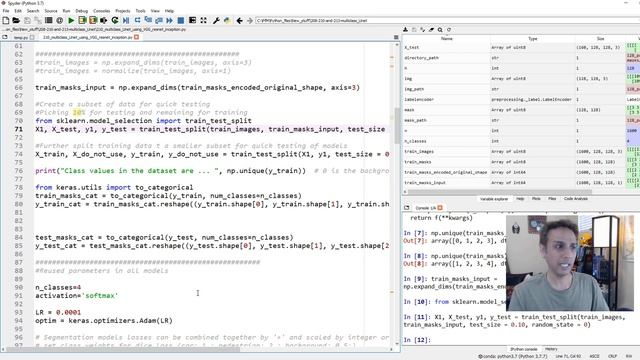Switch to the Plots pane tab
Viewport: 640px width, 360px height.
tap(536, 199)
